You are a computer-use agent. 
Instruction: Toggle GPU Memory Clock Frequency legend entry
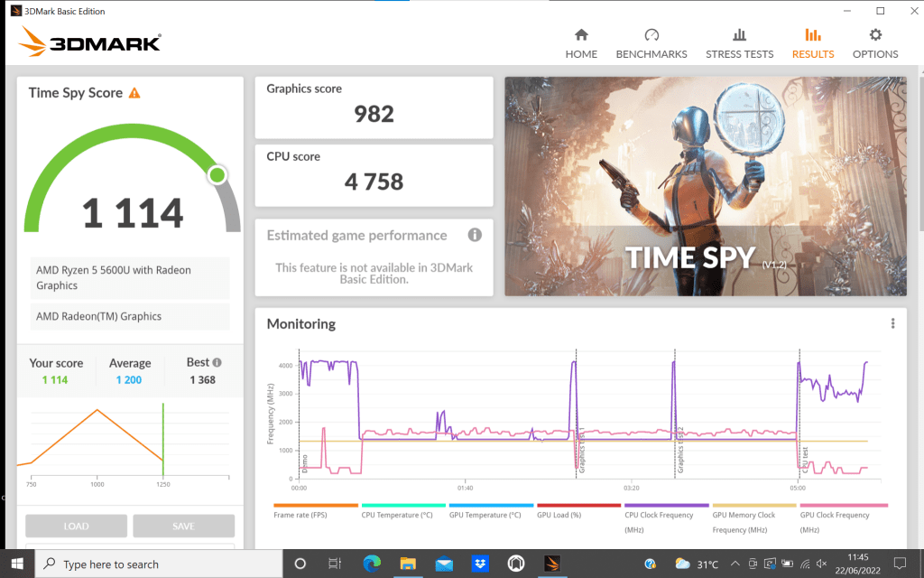point(753,518)
